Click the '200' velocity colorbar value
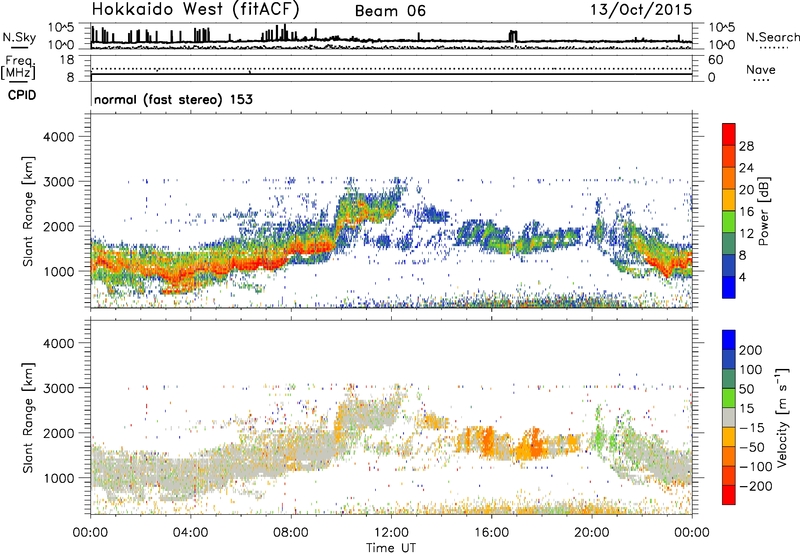 [751, 350]
